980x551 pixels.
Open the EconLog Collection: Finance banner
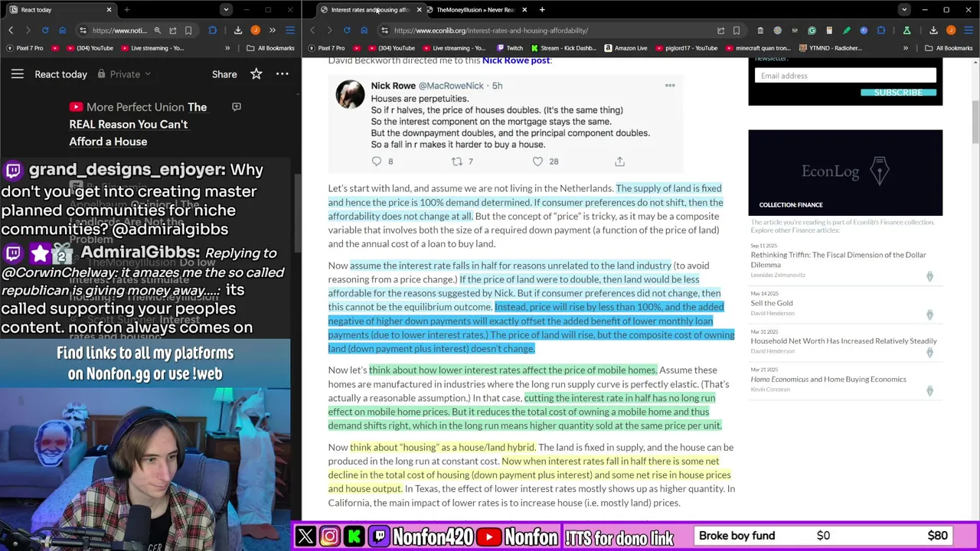845,173
